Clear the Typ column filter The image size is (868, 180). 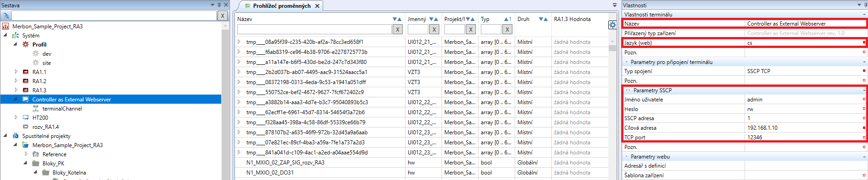click(x=507, y=29)
